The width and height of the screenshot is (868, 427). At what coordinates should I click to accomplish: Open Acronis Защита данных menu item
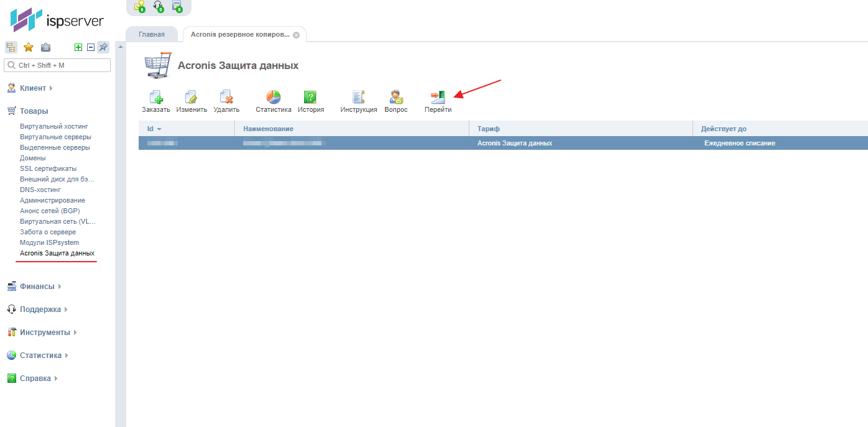point(57,254)
